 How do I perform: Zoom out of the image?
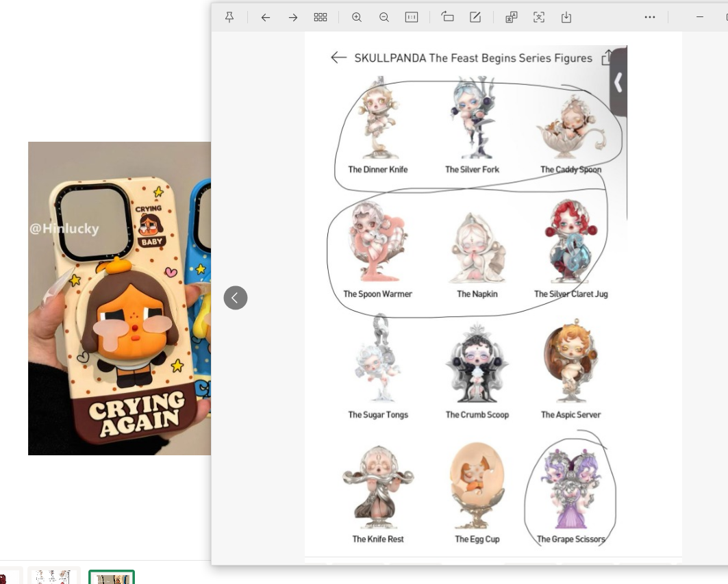[x=383, y=16]
